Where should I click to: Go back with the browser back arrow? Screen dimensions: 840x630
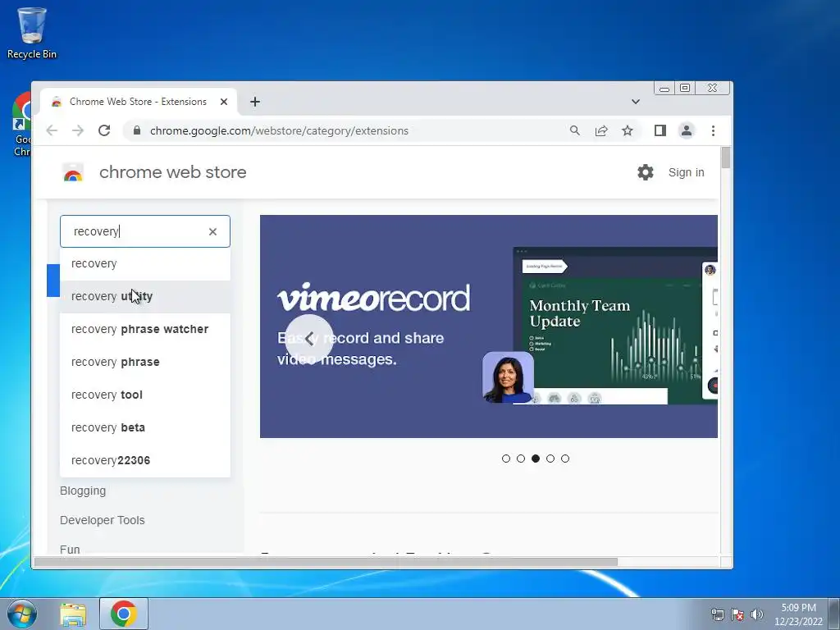pyautogui.click(x=52, y=130)
